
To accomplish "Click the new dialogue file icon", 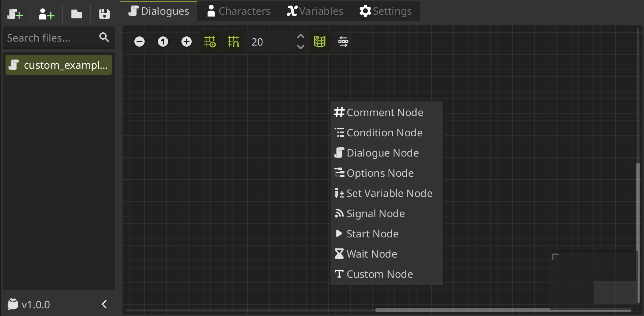I will coord(15,14).
